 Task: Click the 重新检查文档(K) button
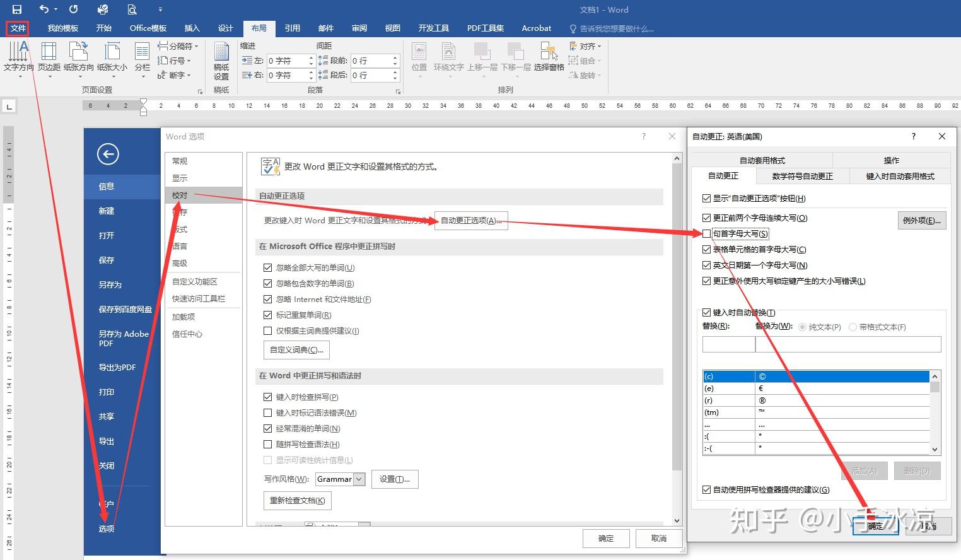click(x=297, y=500)
